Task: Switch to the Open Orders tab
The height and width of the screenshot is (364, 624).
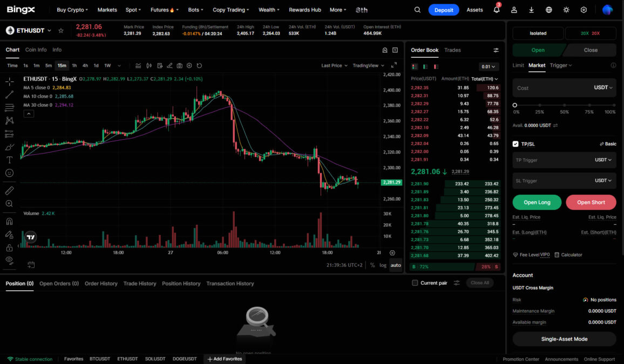Action: [59, 283]
